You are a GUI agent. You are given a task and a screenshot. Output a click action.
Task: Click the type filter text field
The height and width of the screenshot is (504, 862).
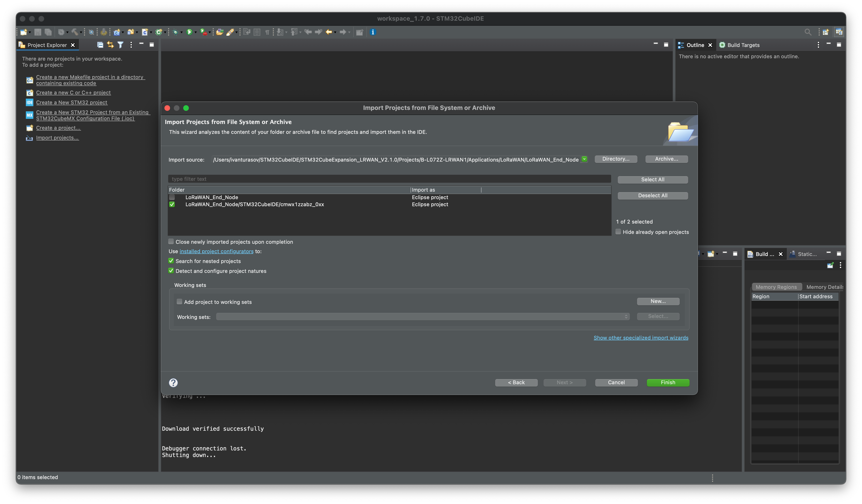(x=389, y=179)
